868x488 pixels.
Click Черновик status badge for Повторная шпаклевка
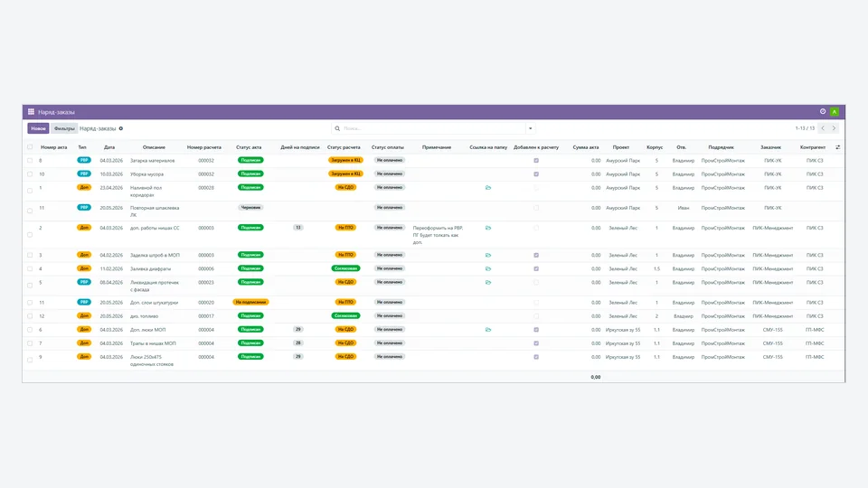250,208
